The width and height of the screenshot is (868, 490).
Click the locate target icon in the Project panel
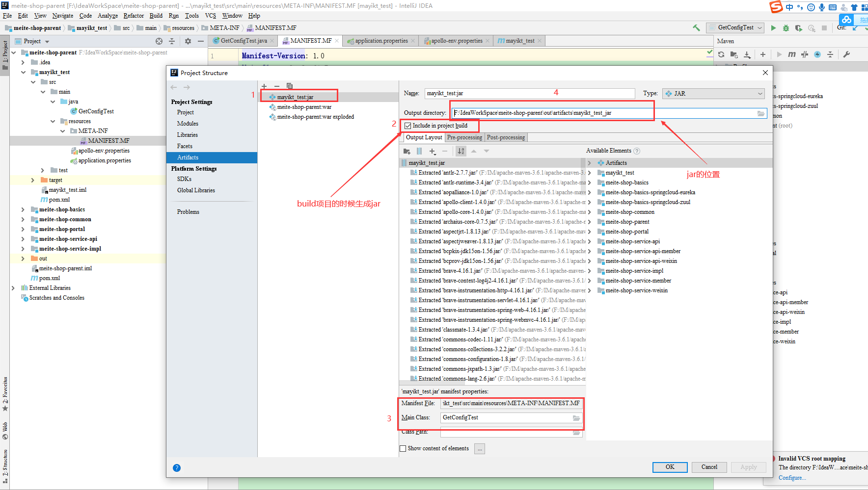tap(159, 41)
